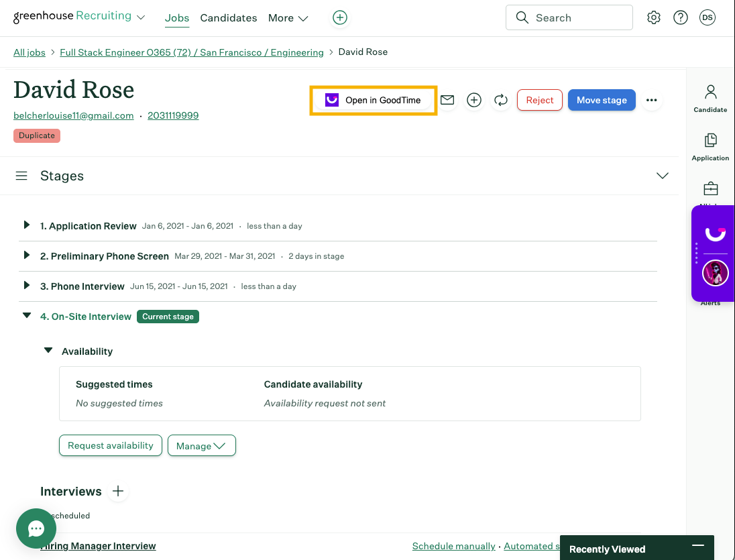Open the Application sidebar panel

pos(710,147)
